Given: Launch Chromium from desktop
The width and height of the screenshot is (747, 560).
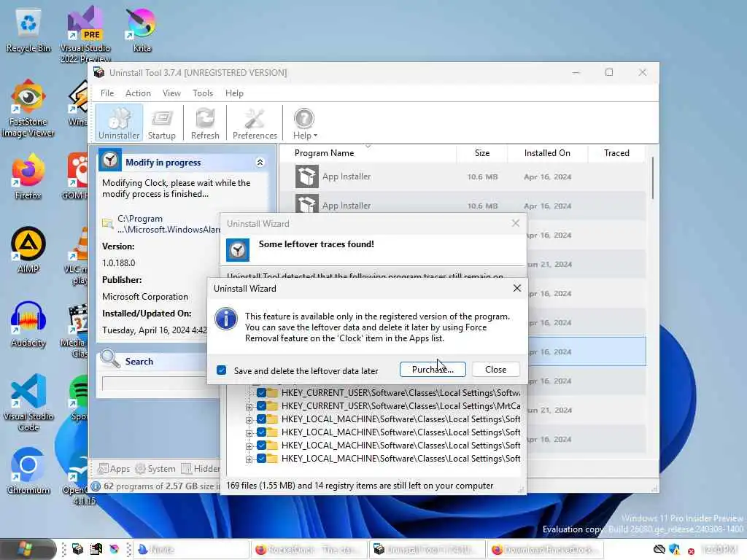Looking at the screenshot, I should (x=28, y=472).
